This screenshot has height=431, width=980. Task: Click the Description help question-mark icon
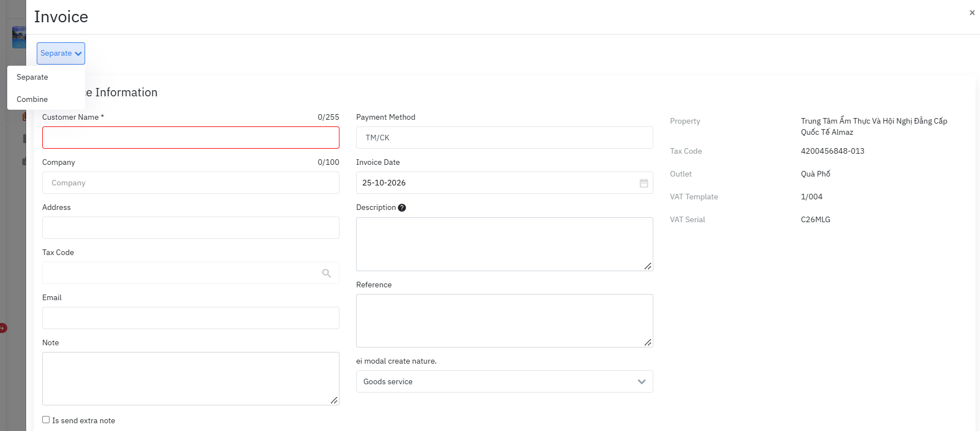402,208
